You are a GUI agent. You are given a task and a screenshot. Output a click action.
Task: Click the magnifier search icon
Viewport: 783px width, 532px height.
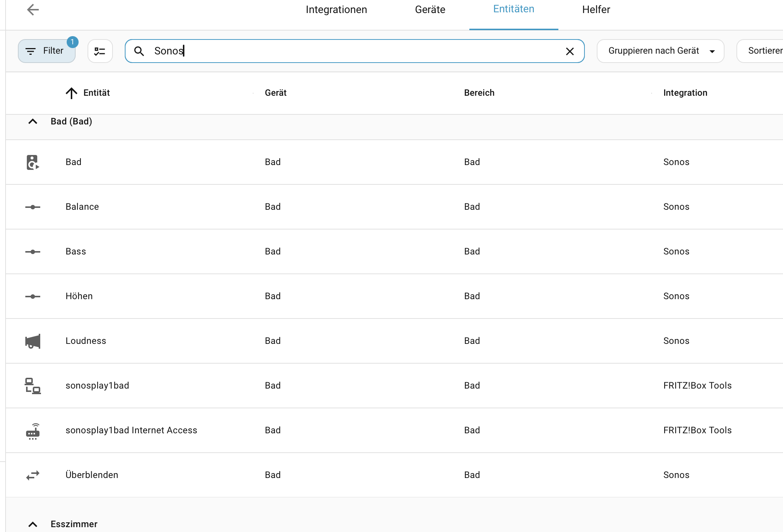139,51
